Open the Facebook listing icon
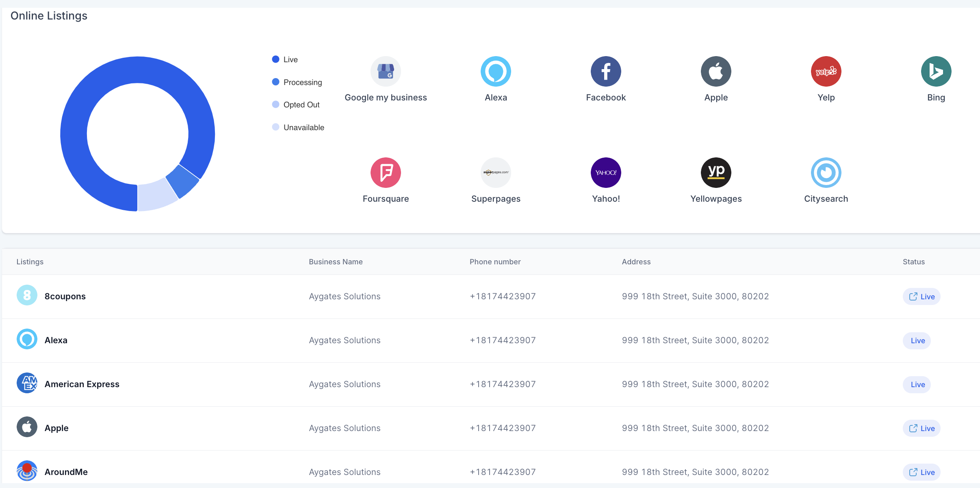Image resolution: width=980 pixels, height=488 pixels. click(x=606, y=71)
